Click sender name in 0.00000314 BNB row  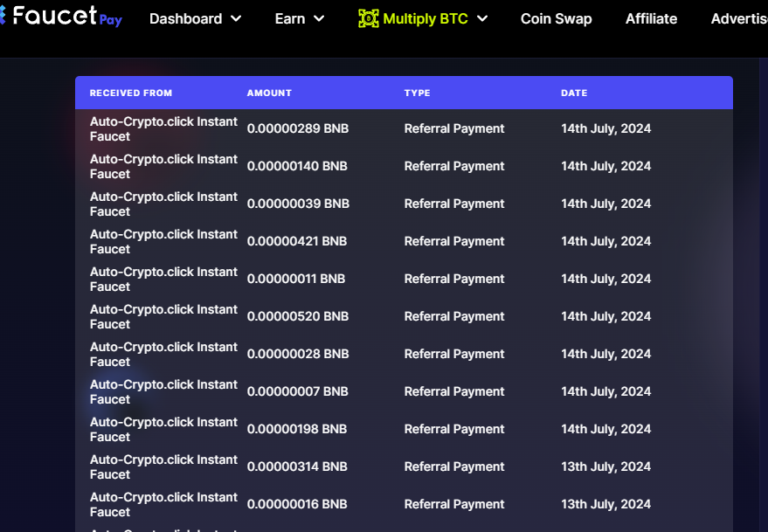click(x=163, y=466)
